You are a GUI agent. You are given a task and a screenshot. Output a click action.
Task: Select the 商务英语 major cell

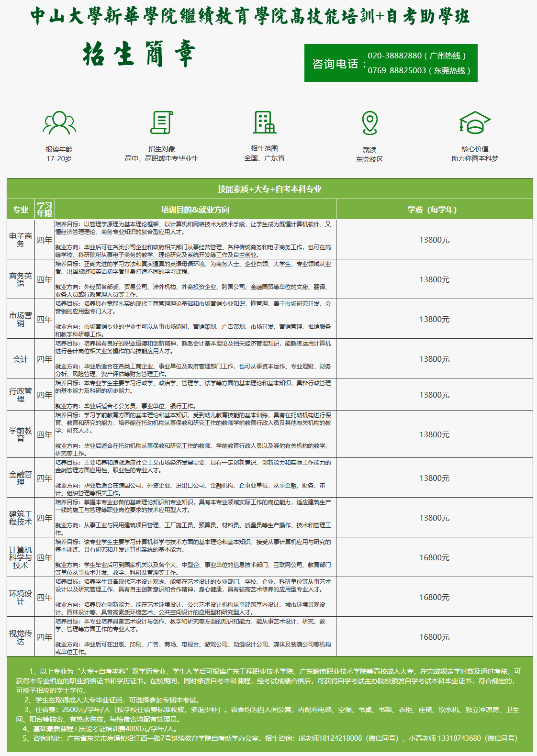click(21, 279)
